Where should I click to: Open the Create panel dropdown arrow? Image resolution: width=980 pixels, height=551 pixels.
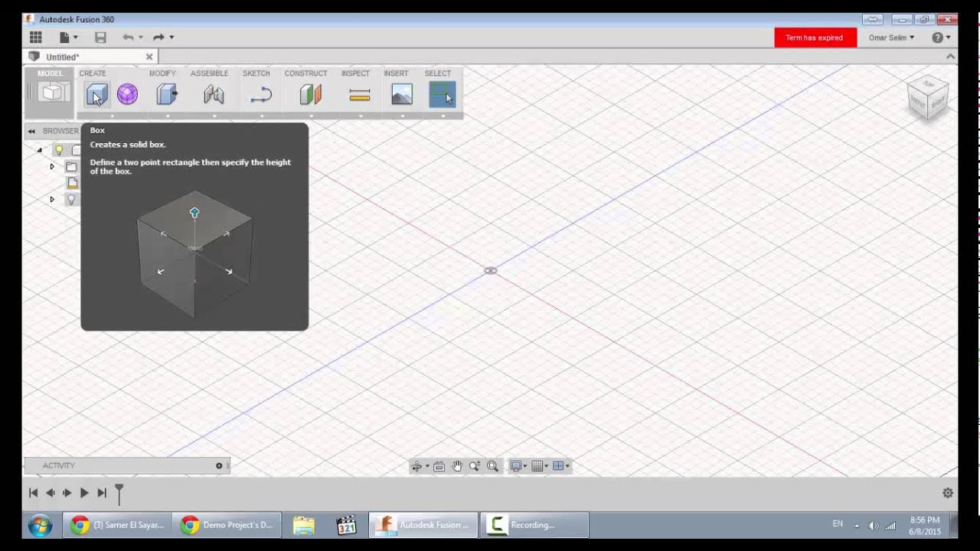tap(112, 116)
